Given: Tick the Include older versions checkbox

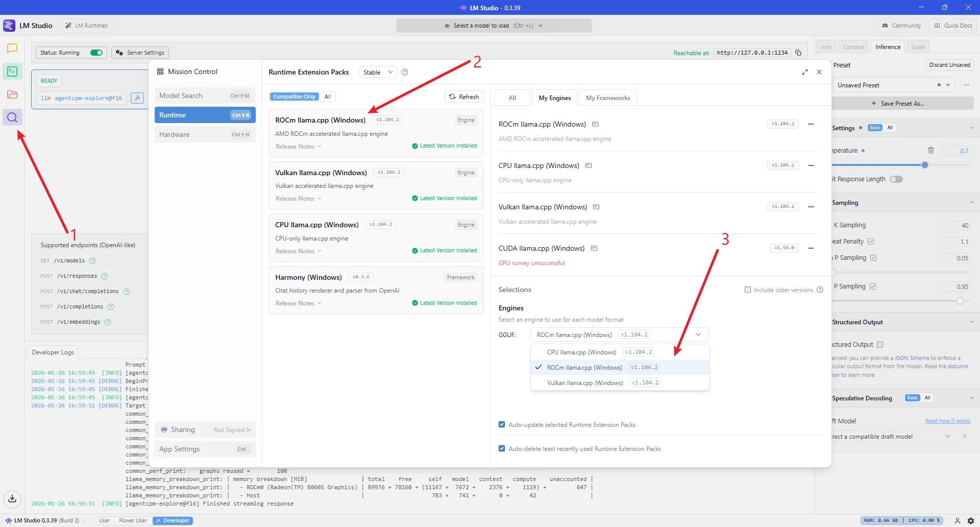Looking at the screenshot, I should (748, 290).
